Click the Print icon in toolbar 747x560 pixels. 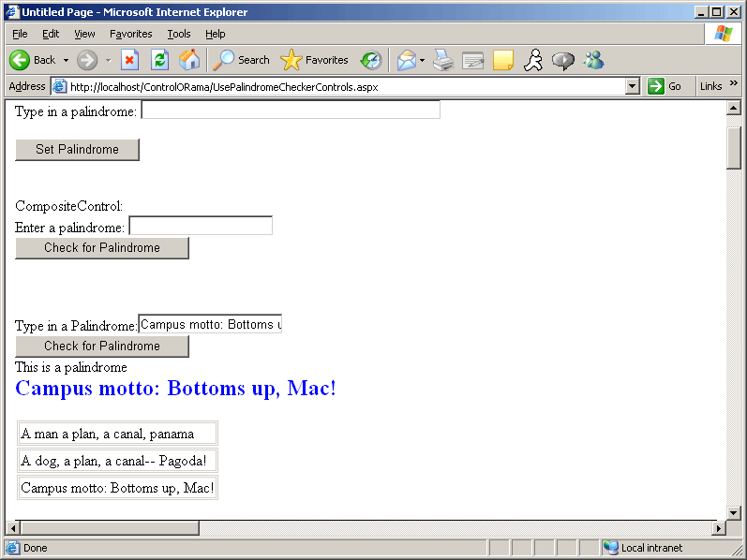click(442, 60)
